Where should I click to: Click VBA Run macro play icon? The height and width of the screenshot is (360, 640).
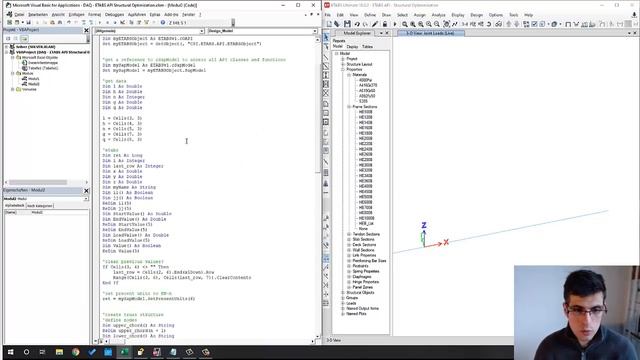point(100,22)
